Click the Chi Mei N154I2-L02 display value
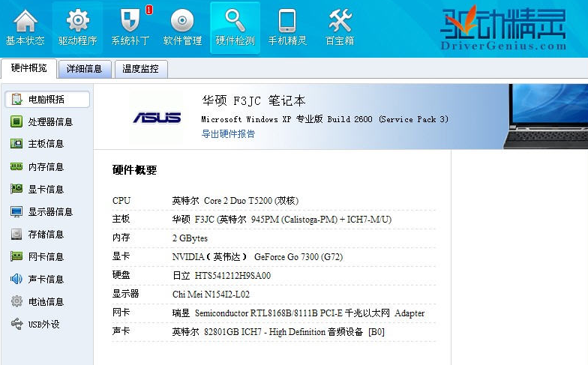The width and height of the screenshot is (588, 365). (x=211, y=294)
